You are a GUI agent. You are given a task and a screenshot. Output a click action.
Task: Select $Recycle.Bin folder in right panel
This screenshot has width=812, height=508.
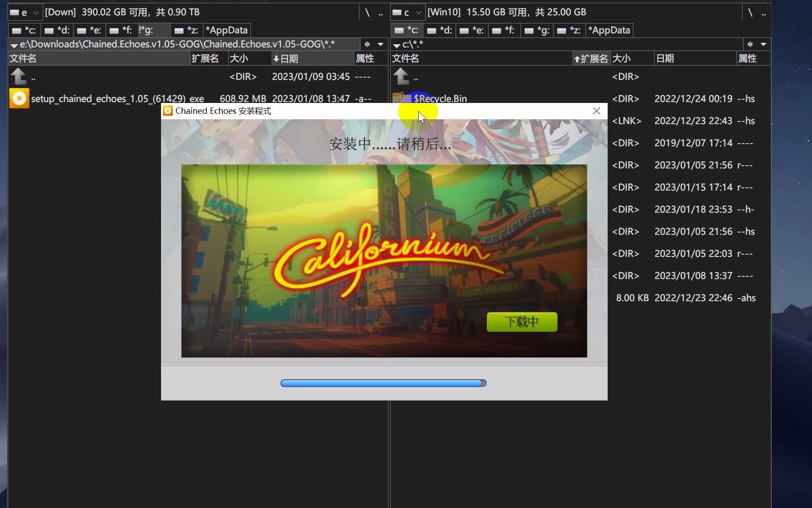(x=440, y=98)
